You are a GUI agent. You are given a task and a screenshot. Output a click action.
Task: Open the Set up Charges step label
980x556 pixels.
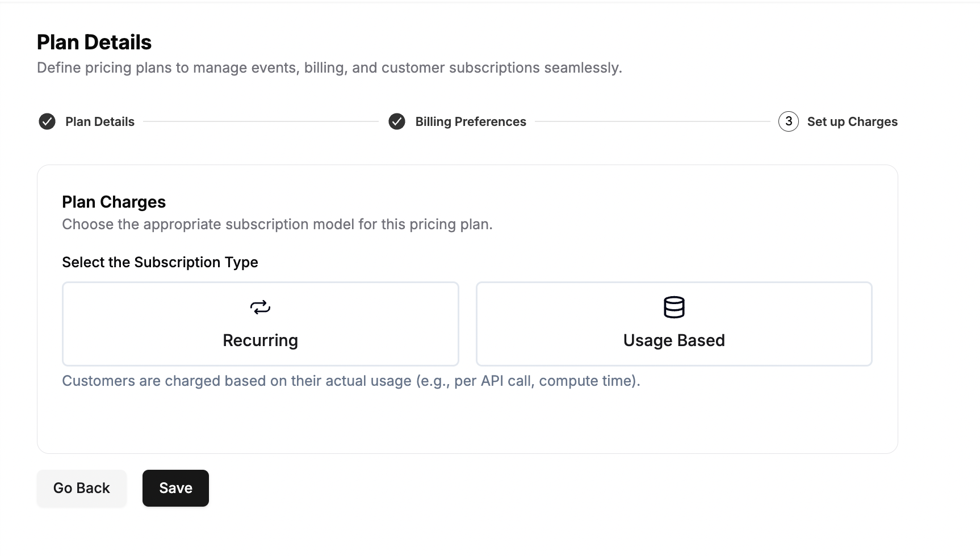click(852, 122)
